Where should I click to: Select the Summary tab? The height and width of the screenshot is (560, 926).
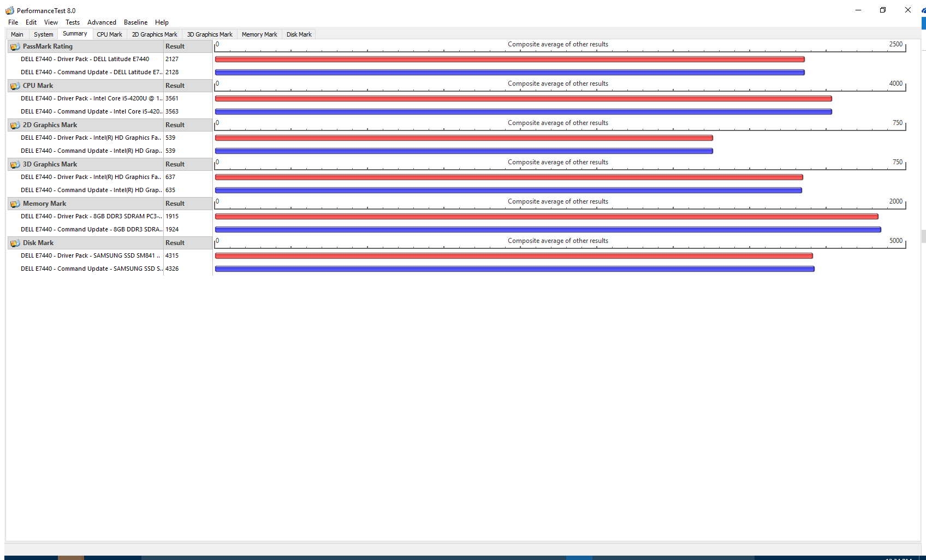pos(75,34)
